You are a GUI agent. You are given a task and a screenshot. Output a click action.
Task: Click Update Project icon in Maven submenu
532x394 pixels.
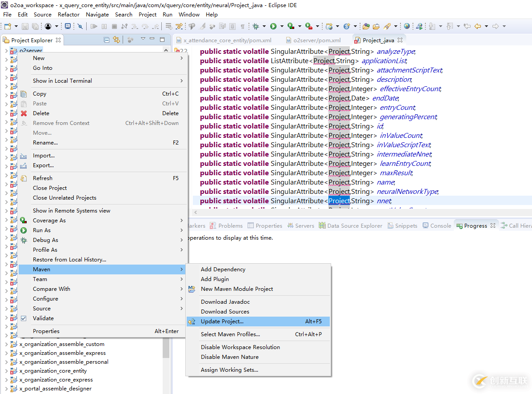point(192,322)
